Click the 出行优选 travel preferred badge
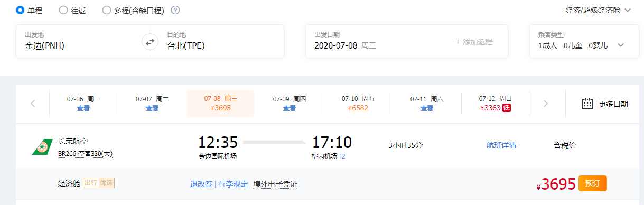Image resolution: width=644 pixels, height=205 pixels. 99,183
